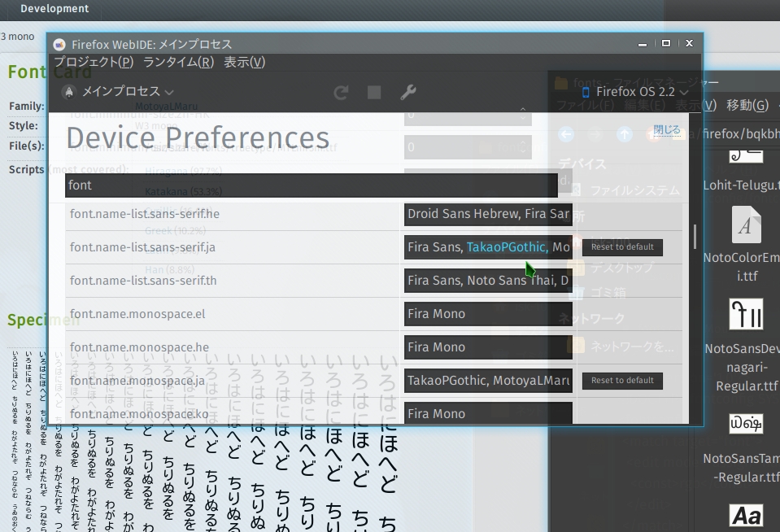
Task: Select the NotoSansDevanagari-Regular.ttf file icon
Action: [x=746, y=314]
